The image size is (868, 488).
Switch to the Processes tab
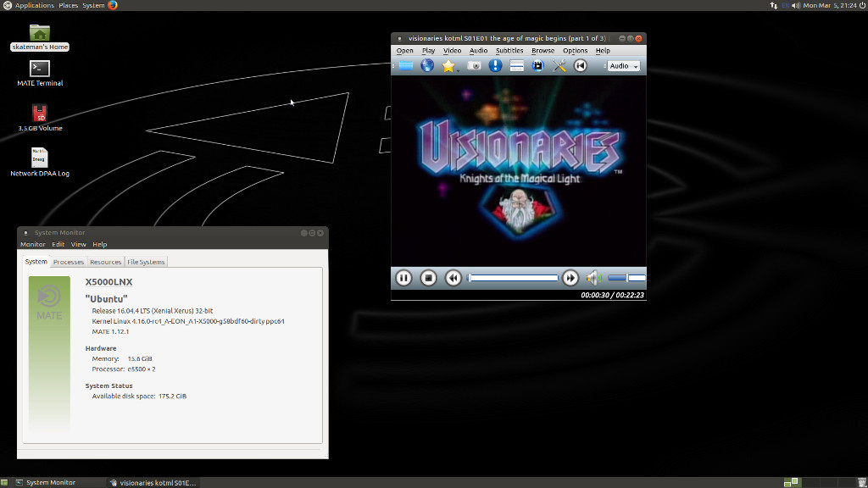coord(69,262)
